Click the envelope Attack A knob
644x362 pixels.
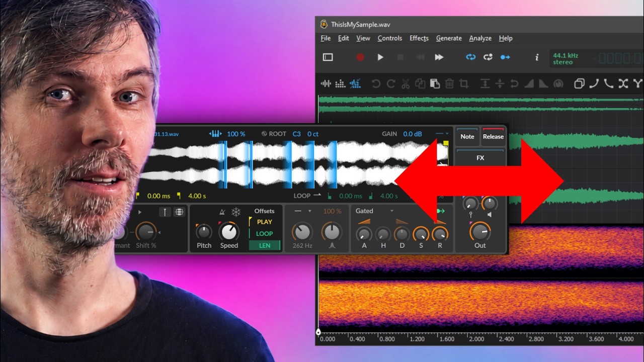coord(364,234)
